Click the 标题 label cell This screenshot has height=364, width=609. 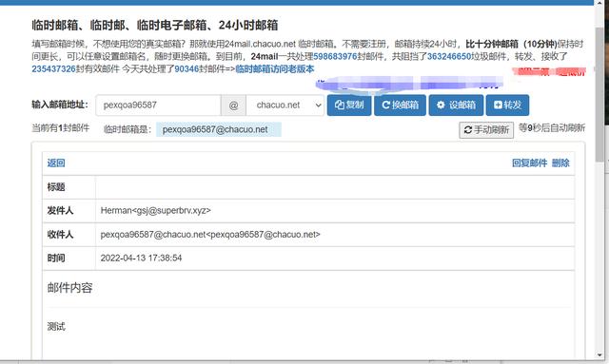pos(69,187)
